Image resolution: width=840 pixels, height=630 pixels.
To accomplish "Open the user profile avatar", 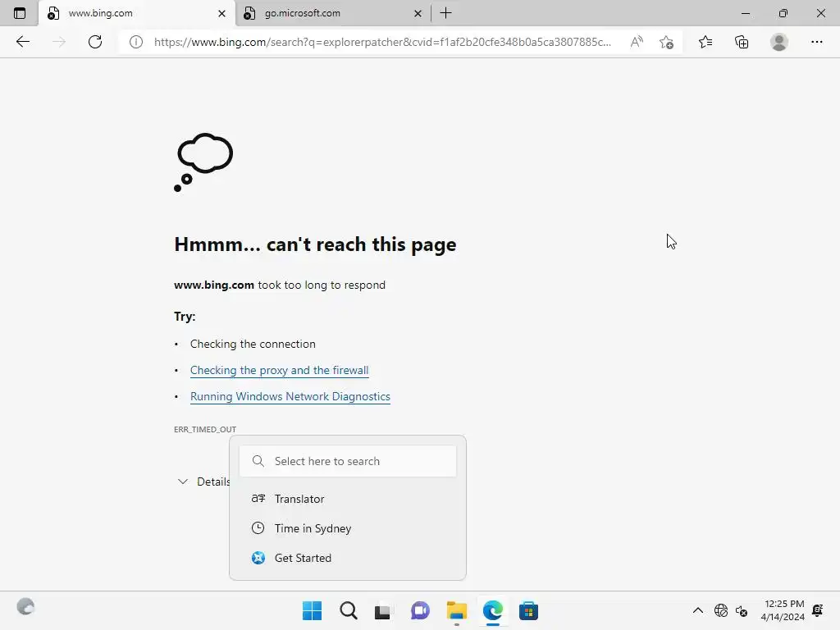I will (x=779, y=42).
